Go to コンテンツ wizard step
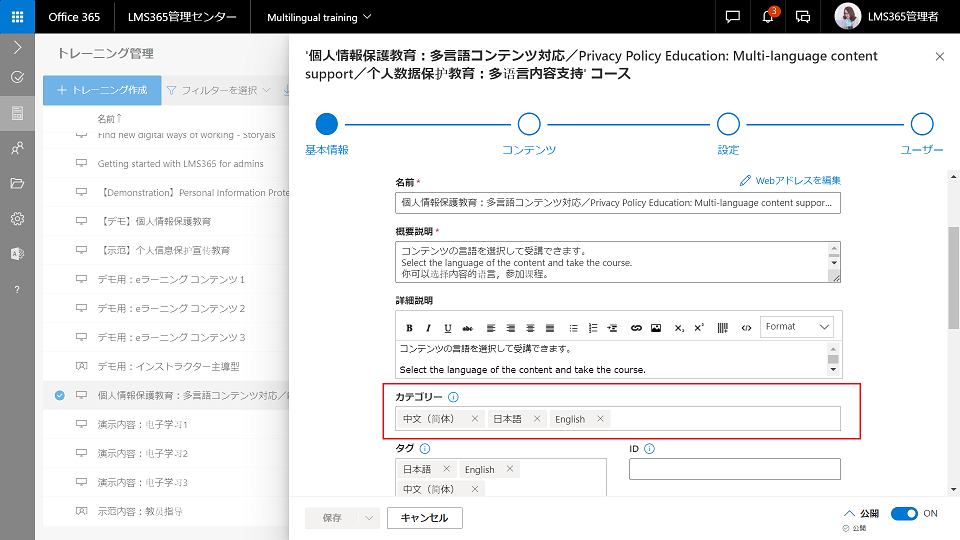The image size is (960, 540). pos(529,124)
